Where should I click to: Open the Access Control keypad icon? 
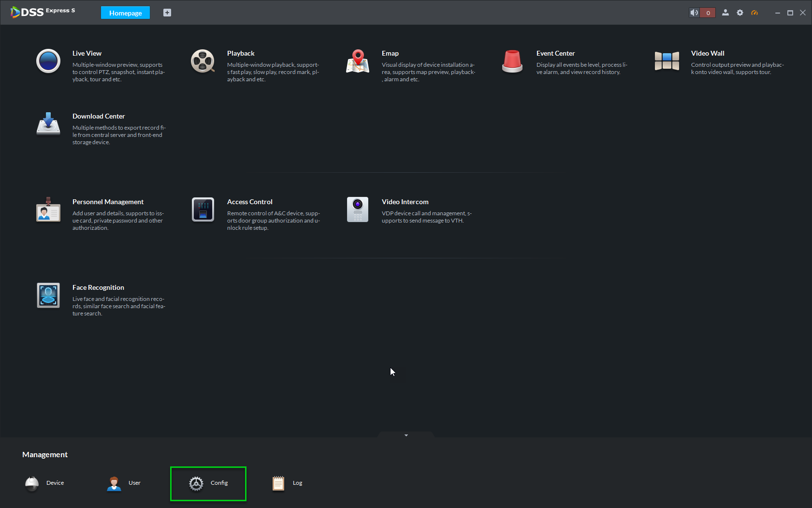pyautogui.click(x=203, y=209)
